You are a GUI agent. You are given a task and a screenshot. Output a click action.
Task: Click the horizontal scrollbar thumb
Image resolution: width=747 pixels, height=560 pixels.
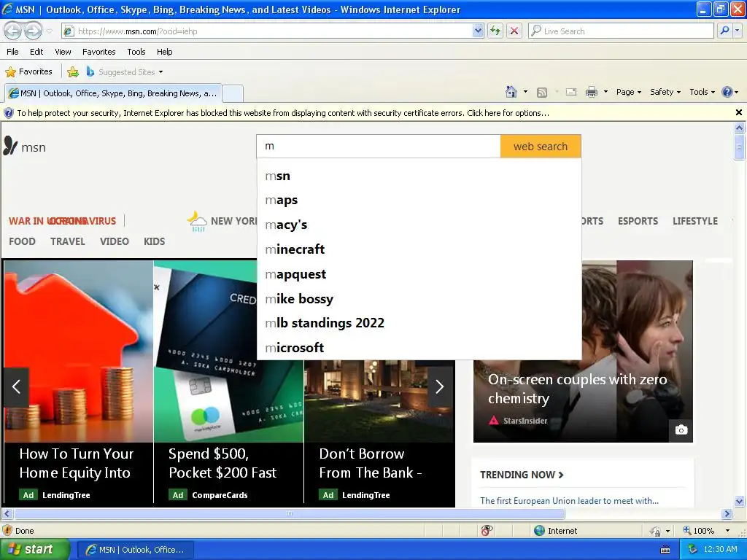[x=289, y=514]
